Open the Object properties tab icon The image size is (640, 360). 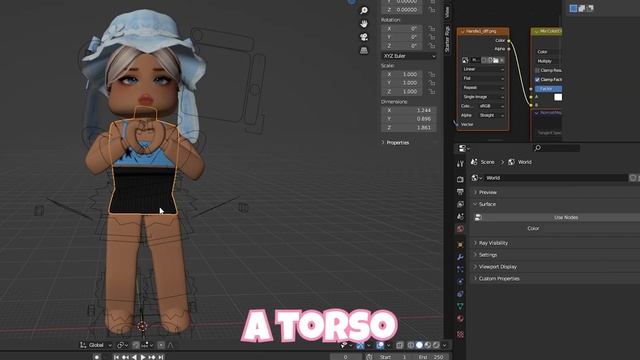pos(460,244)
